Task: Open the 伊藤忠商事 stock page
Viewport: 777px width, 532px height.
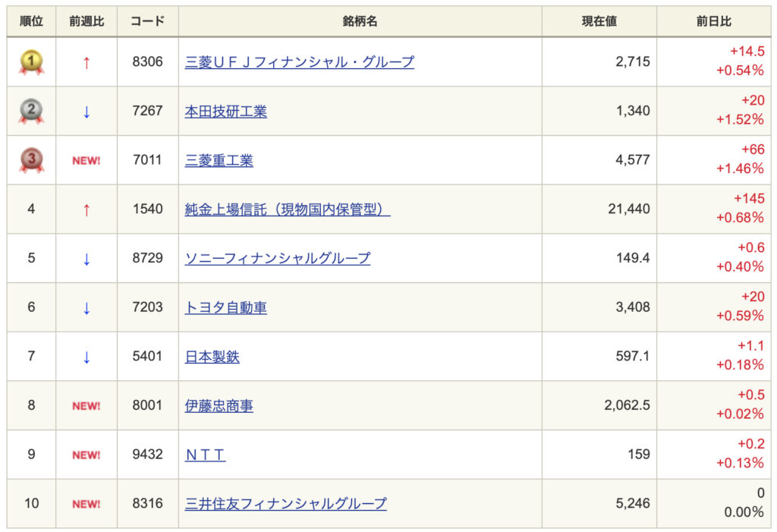Action: click(x=219, y=405)
